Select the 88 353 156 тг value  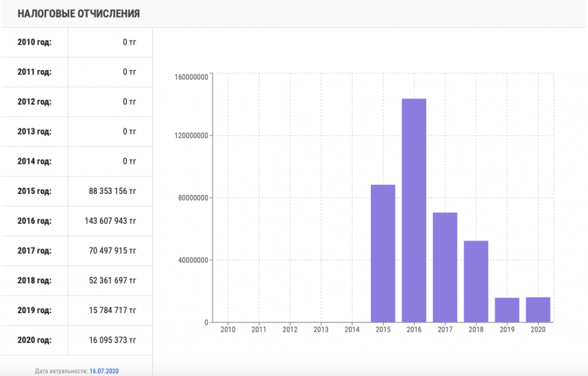112,191
